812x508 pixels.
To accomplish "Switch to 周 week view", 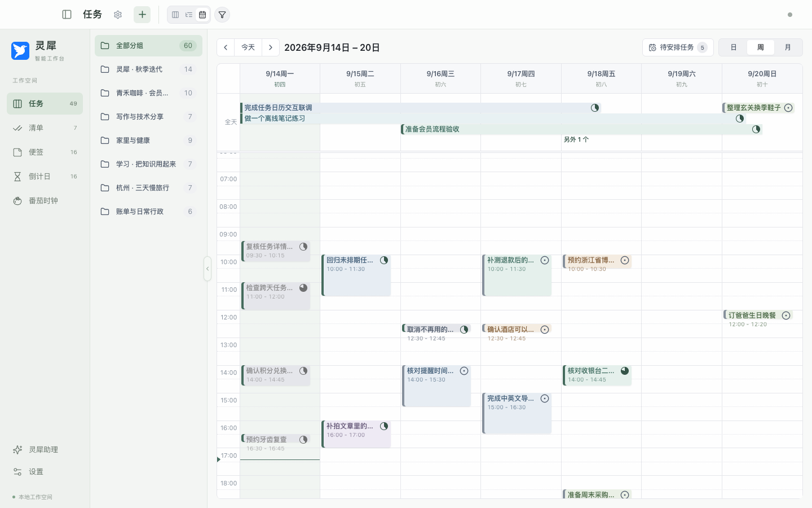I will tap(761, 47).
